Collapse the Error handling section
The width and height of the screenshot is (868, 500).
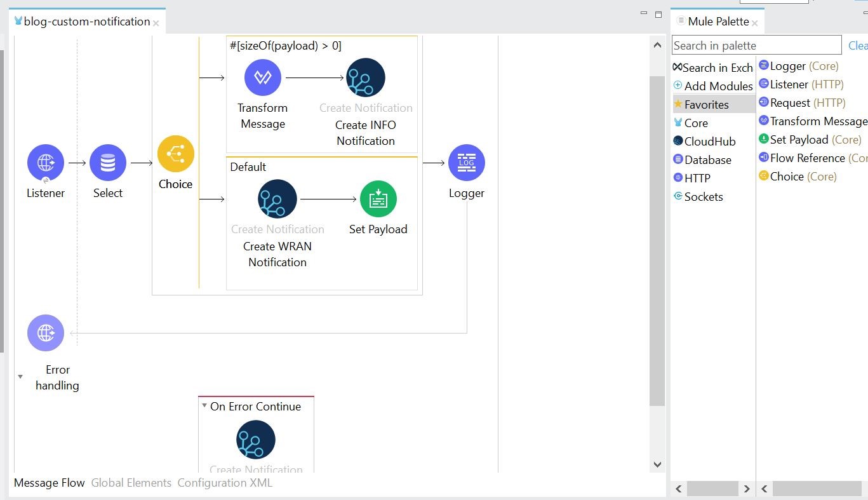pos(20,377)
